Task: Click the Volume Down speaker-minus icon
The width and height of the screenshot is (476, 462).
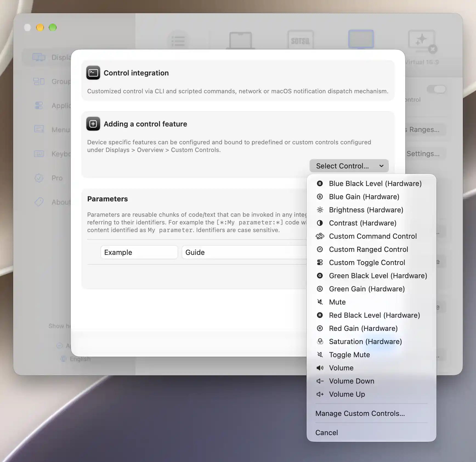Action: [x=320, y=381]
